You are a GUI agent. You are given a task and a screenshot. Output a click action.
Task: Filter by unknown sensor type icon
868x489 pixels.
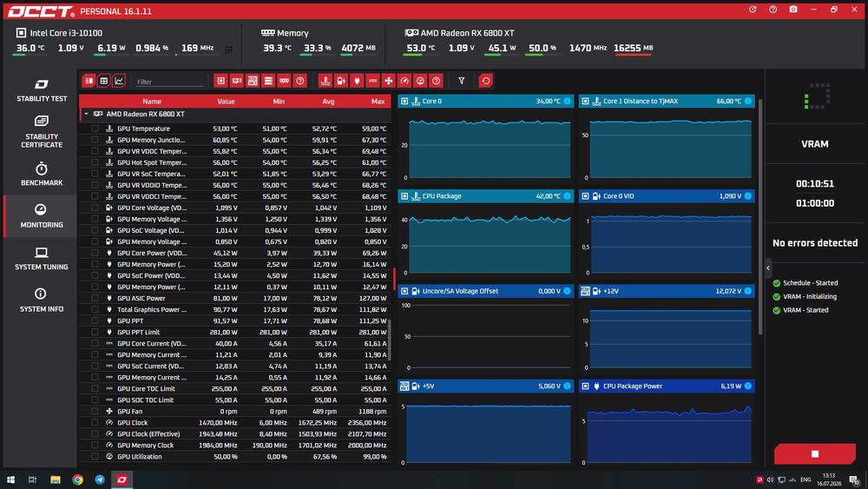click(437, 81)
